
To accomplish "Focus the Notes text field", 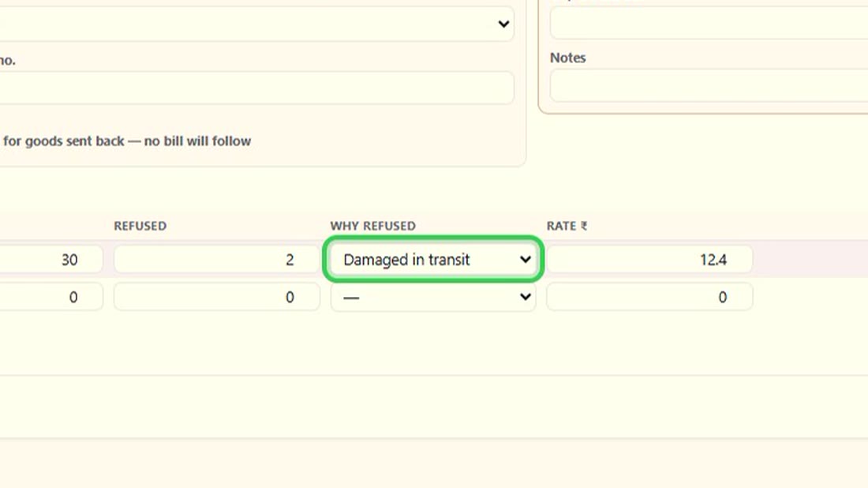I will coord(709,86).
